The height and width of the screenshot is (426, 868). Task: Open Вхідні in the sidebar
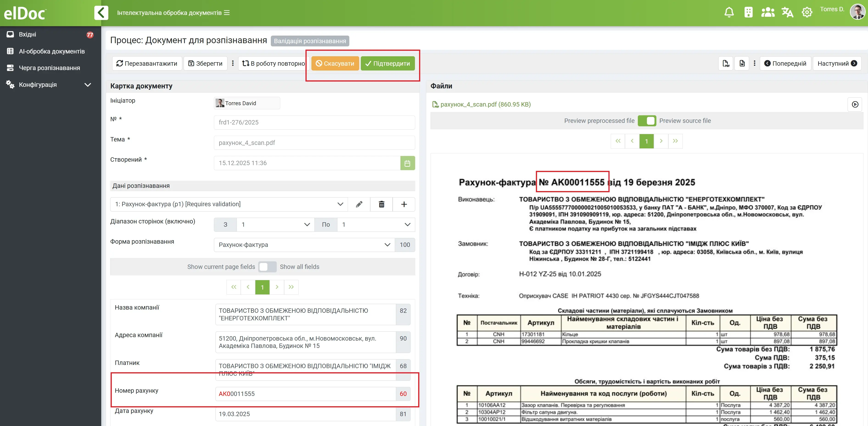[x=27, y=34]
